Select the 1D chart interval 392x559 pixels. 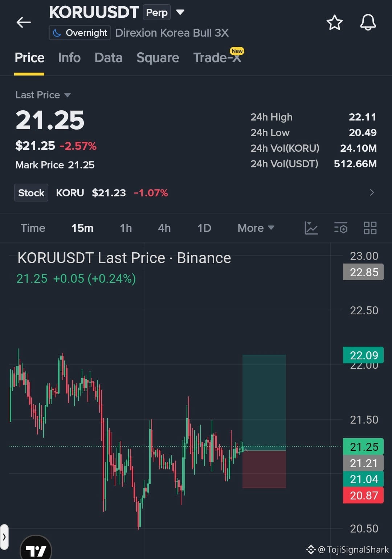(204, 228)
